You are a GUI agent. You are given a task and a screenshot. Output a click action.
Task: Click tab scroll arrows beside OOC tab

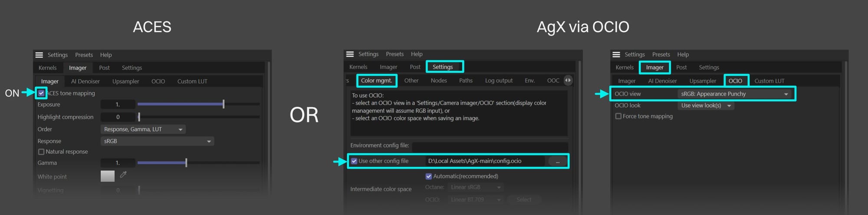(x=568, y=80)
